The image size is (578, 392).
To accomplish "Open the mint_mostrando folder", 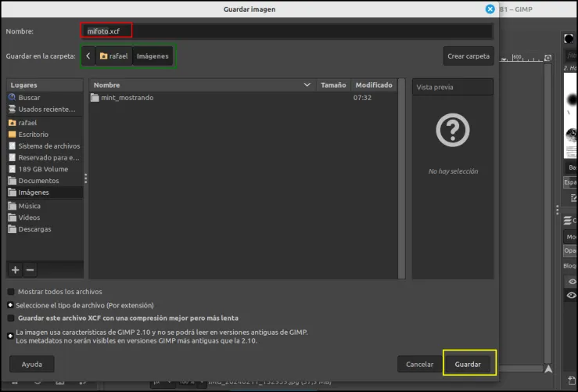I will [127, 98].
